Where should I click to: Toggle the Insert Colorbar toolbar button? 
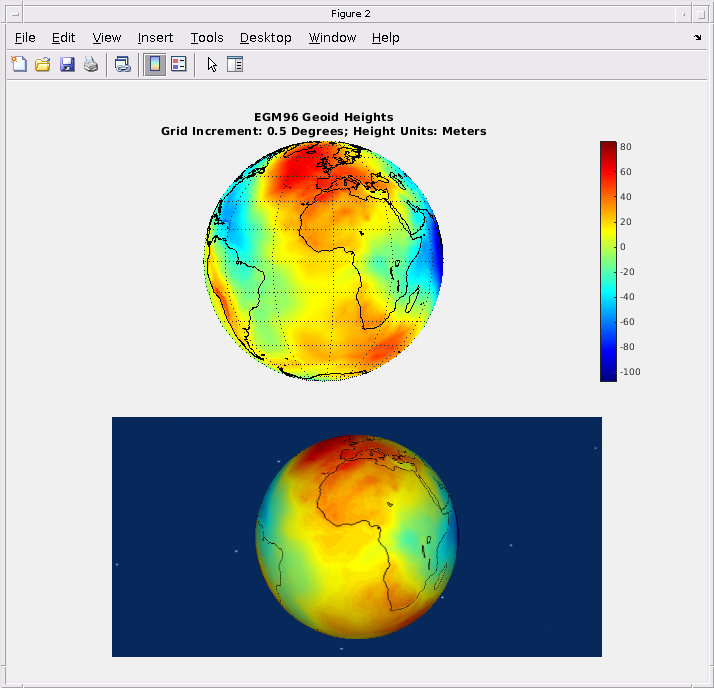(x=155, y=65)
